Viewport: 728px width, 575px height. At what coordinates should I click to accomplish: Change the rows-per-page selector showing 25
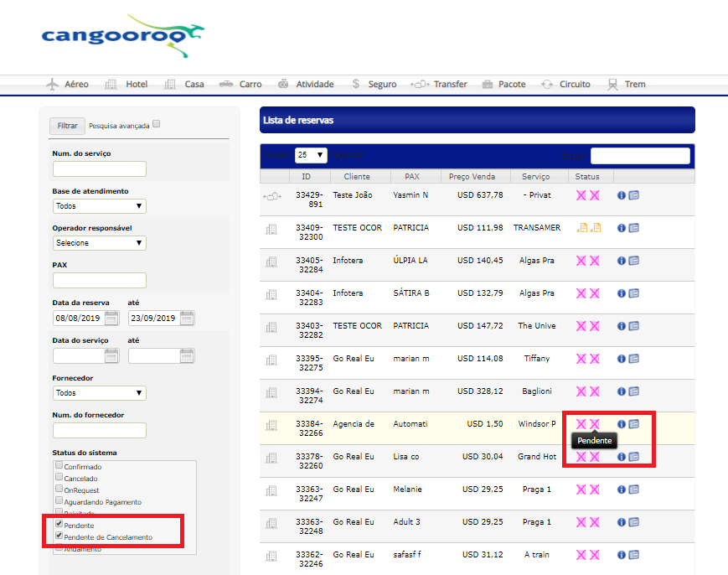pos(310,155)
